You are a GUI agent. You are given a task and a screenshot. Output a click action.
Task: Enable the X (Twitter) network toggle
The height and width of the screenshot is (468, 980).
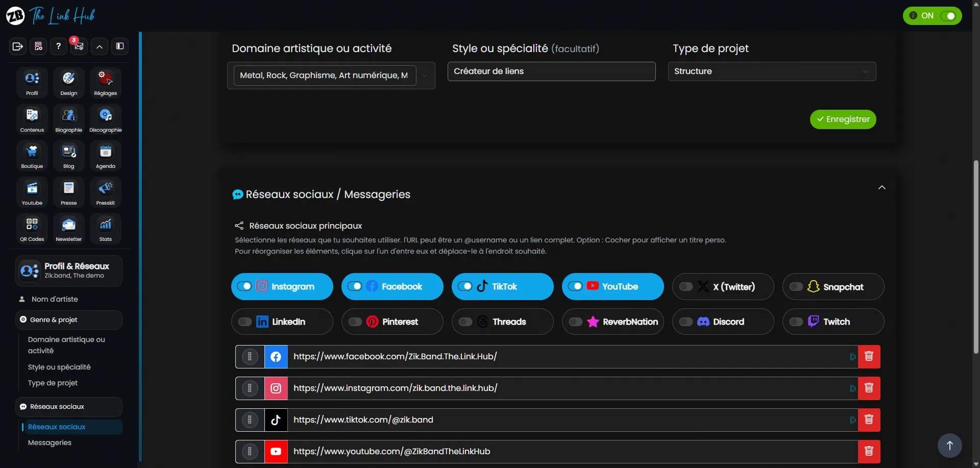pos(685,287)
